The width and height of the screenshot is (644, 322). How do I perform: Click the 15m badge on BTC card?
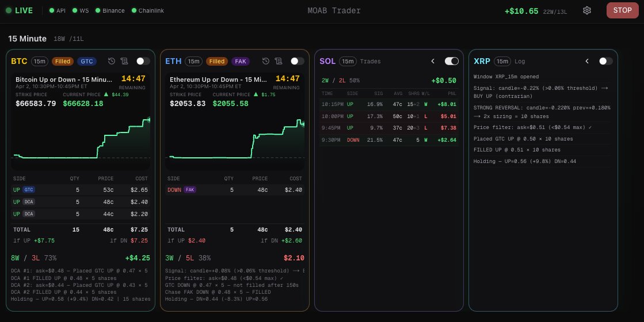tap(40, 61)
